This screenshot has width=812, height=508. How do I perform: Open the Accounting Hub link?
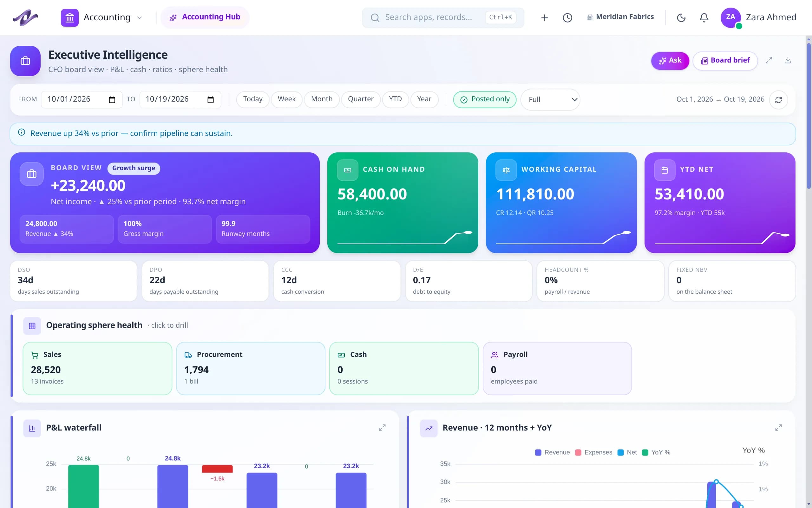(205, 17)
